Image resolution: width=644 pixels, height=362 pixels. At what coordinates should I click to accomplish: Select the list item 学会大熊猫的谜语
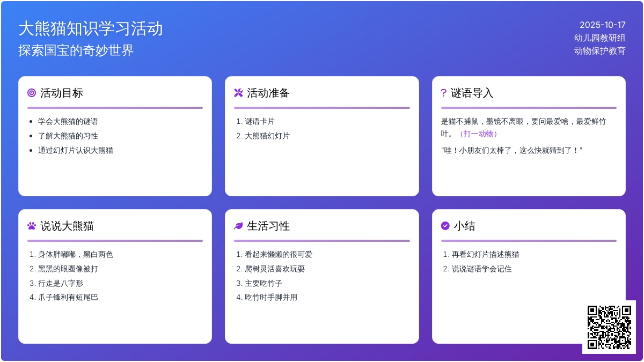68,122
